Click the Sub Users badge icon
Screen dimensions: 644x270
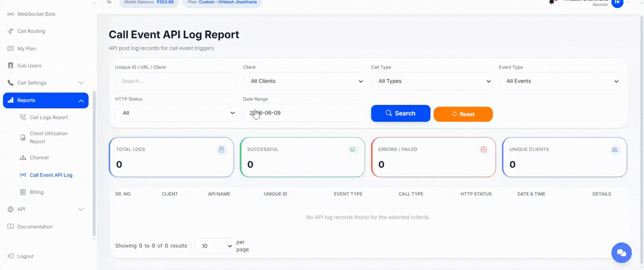coord(11,66)
